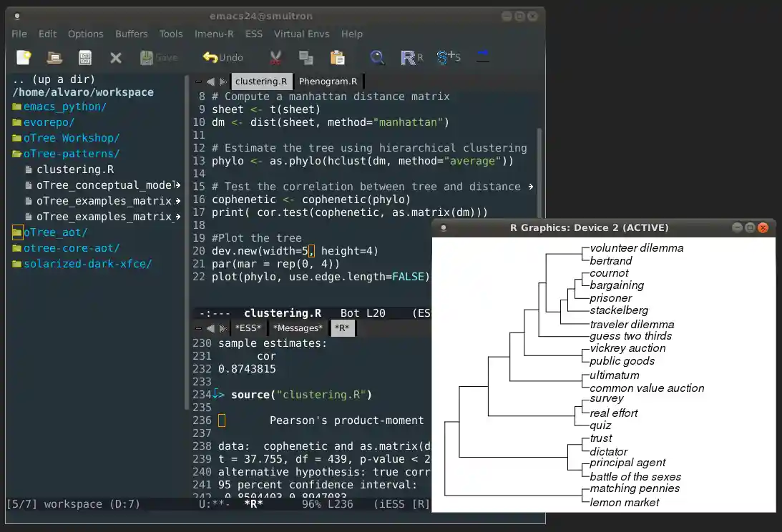The image size is (782, 532).
Task: Create a new file via the toolbar icon
Action: click(x=22, y=57)
